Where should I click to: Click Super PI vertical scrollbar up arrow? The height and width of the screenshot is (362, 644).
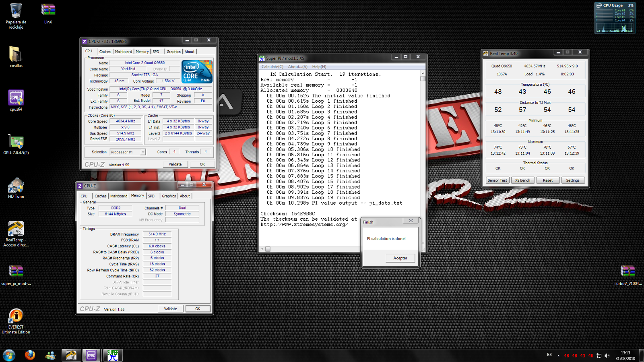pyautogui.click(x=423, y=74)
